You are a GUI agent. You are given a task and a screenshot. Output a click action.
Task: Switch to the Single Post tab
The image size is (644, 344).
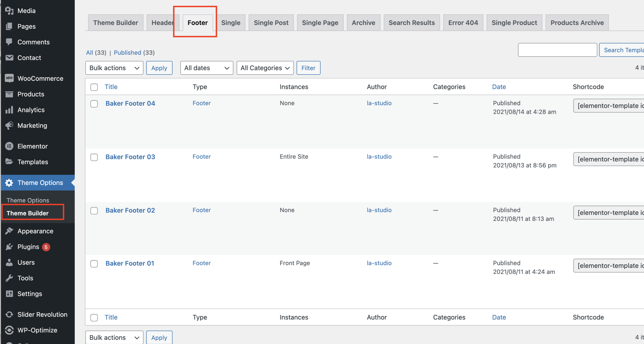coord(271,23)
